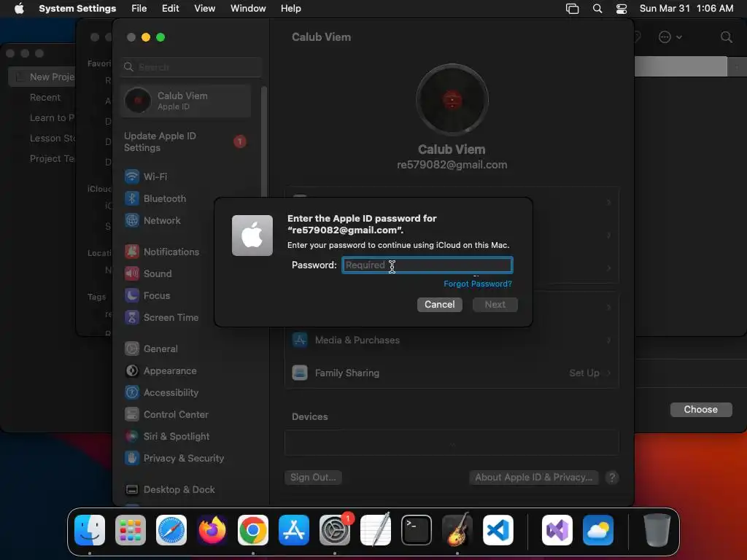Open the View menu
Screen dimensions: 747x560
(204, 9)
